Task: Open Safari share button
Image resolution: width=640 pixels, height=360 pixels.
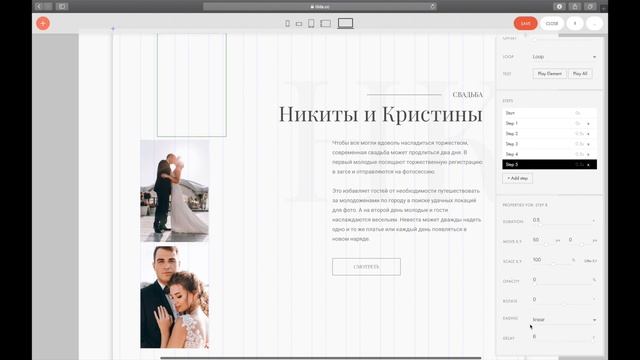Action: click(x=575, y=7)
